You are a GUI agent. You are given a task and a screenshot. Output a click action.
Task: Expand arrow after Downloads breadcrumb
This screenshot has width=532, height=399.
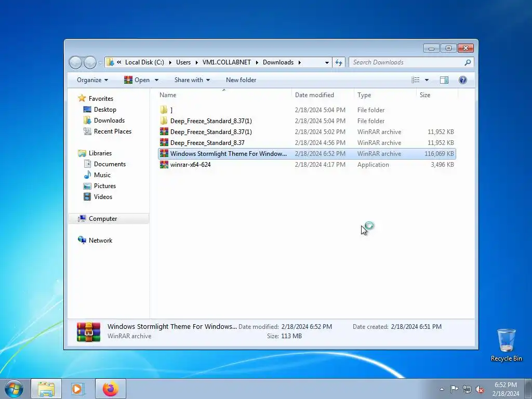click(300, 62)
